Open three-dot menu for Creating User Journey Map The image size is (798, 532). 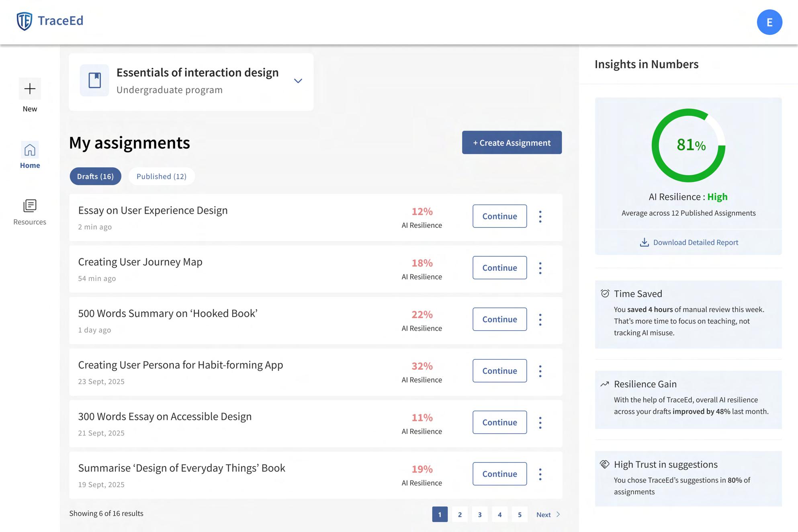(540, 268)
